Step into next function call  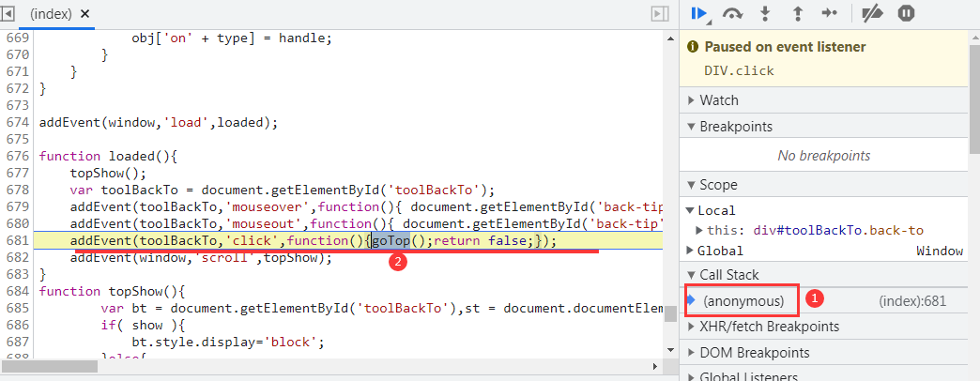765,13
